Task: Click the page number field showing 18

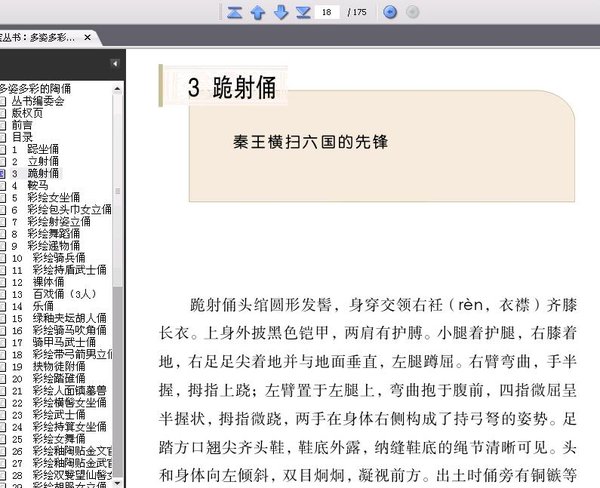Action: tap(326, 12)
